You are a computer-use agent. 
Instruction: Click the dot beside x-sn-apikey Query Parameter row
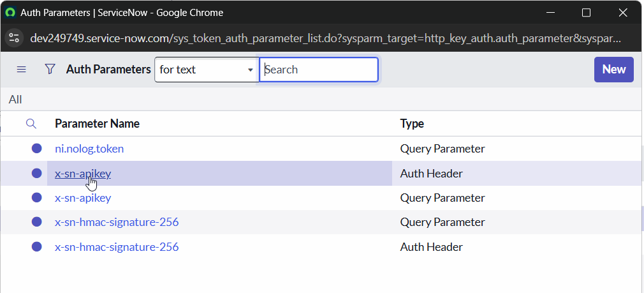36,198
